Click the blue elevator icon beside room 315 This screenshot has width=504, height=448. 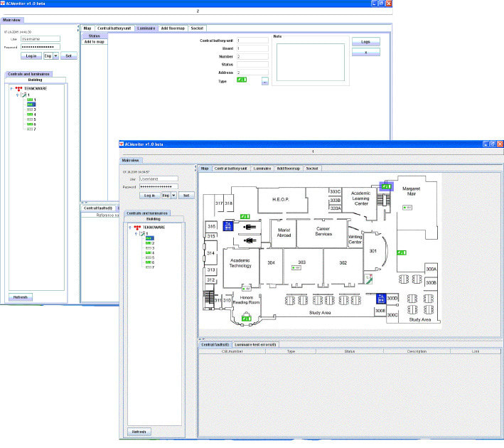[x=228, y=226]
